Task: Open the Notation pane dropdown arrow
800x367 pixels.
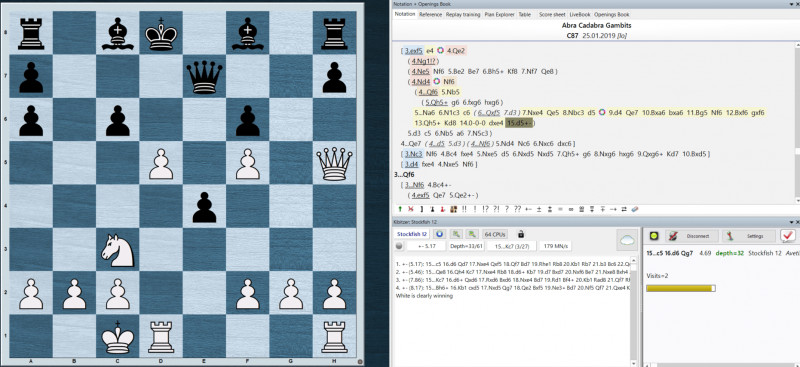Action: pos(790,4)
